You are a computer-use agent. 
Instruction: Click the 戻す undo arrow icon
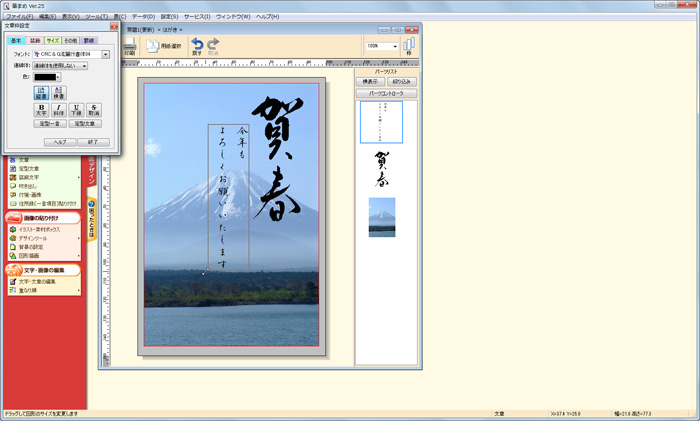click(197, 46)
